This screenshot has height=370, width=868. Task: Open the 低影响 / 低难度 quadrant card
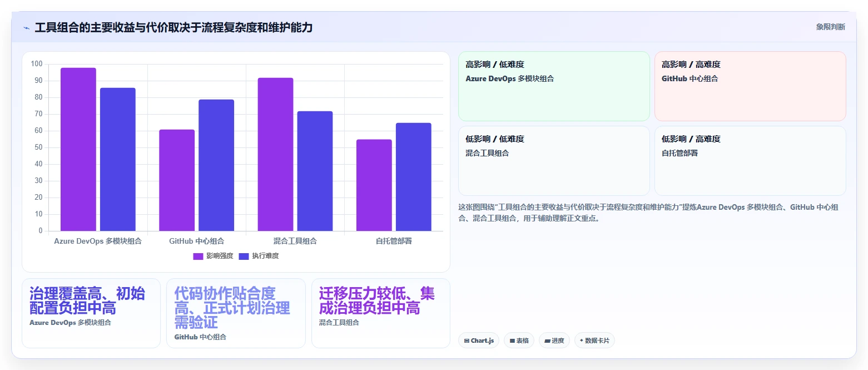point(554,161)
